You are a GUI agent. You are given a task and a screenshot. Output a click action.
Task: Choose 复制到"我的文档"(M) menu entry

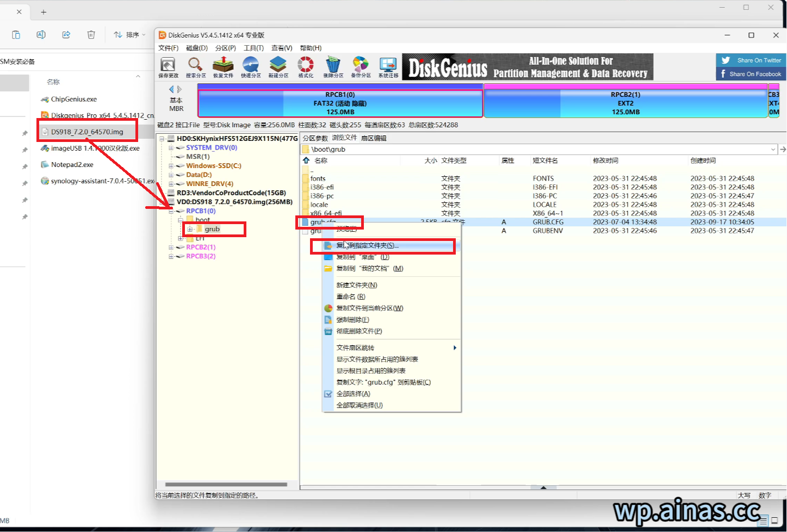[392, 268]
